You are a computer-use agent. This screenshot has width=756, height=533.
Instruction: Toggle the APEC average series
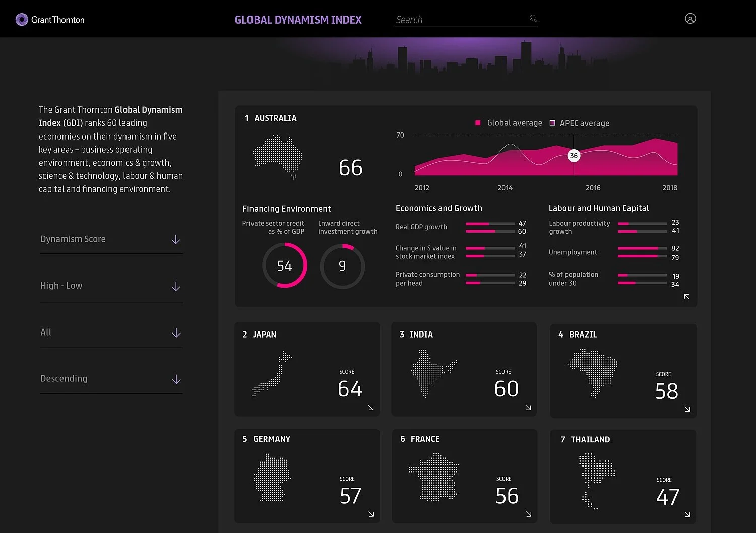(x=580, y=123)
